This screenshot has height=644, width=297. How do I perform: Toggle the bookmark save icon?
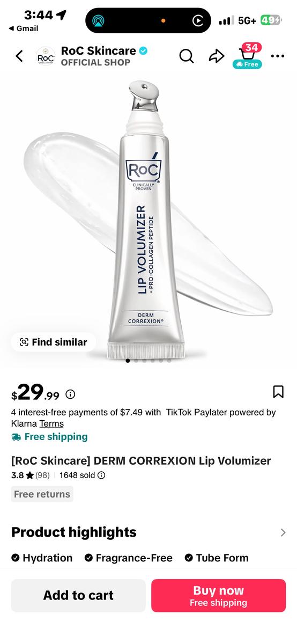278,391
